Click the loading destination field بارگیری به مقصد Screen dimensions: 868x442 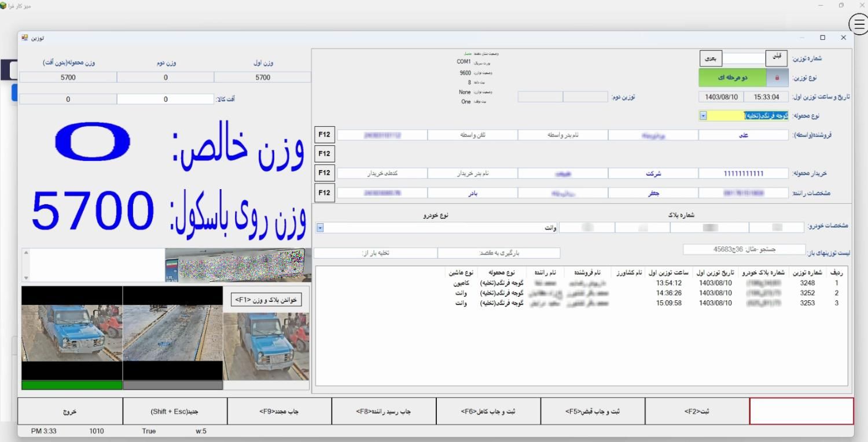tap(499, 253)
